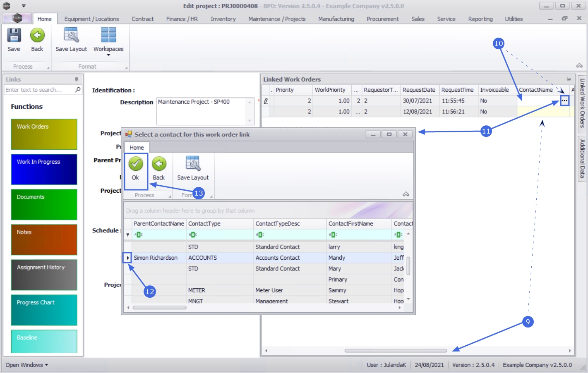Open the Work In Progress tile
This screenshot has height=373, width=588.
44,169
